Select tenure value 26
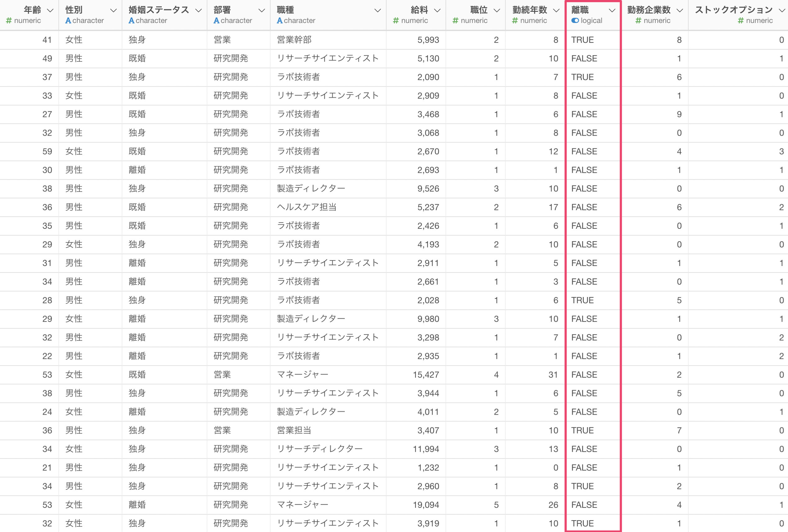 (x=553, y=505)
